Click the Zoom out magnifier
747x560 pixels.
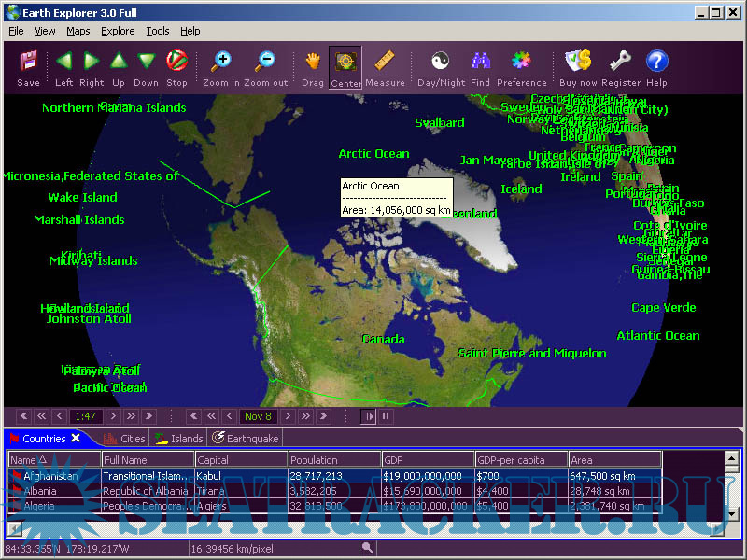point(265,63)
